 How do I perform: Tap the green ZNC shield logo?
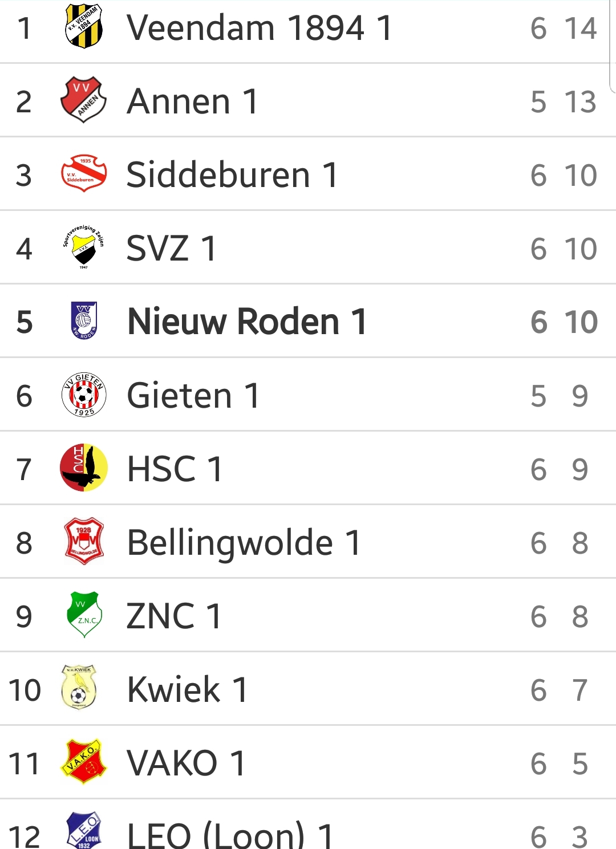coord(84,615)
